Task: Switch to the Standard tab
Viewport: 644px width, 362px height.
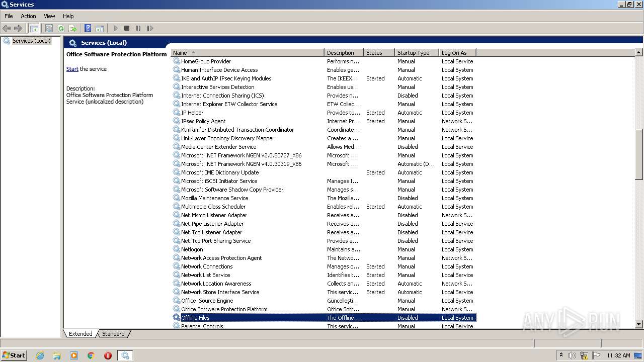Action: 113,334
